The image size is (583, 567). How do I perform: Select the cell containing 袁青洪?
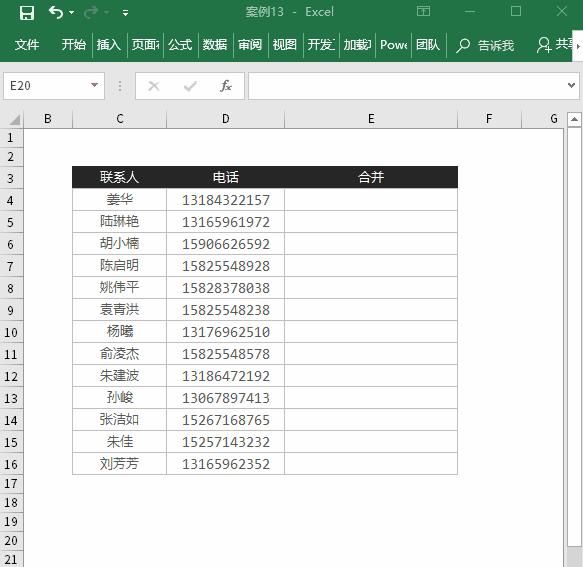(x=119, y=309)
